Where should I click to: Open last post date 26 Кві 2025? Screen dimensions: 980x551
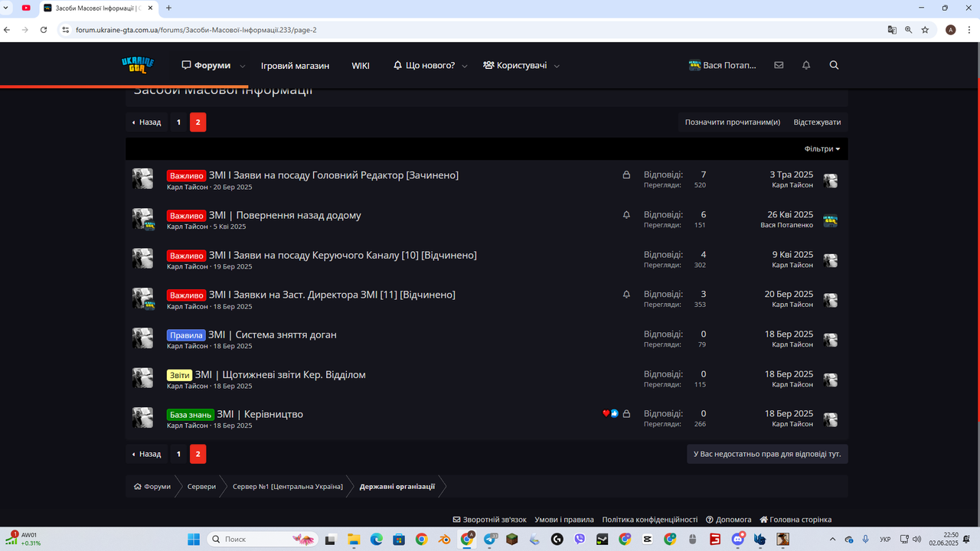[x=790, y=214]
